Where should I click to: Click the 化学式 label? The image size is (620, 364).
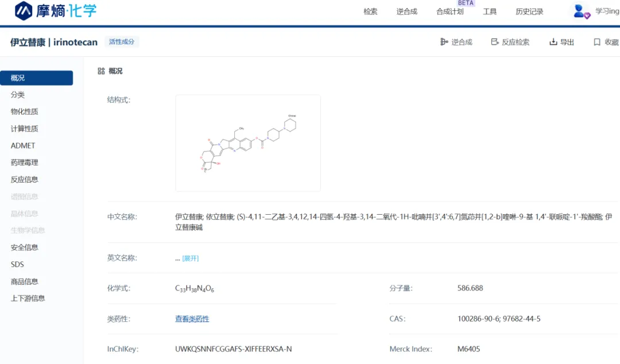tap(119, 288)
